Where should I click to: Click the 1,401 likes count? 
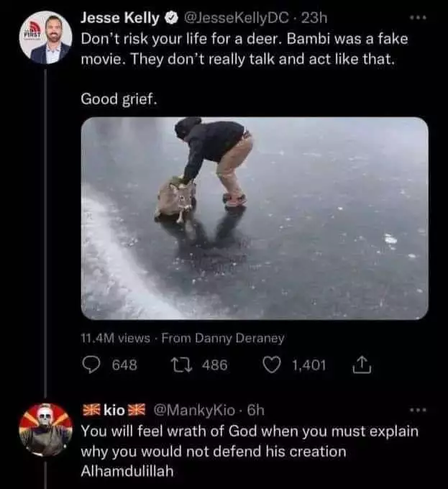click(x=309, y=365)
